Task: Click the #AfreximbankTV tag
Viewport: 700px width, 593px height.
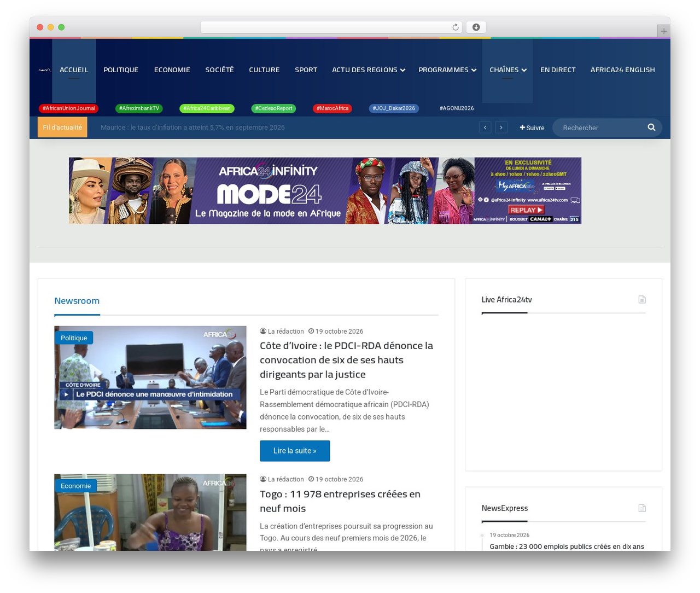Action: pyautogui.click(x=139, y=108)
